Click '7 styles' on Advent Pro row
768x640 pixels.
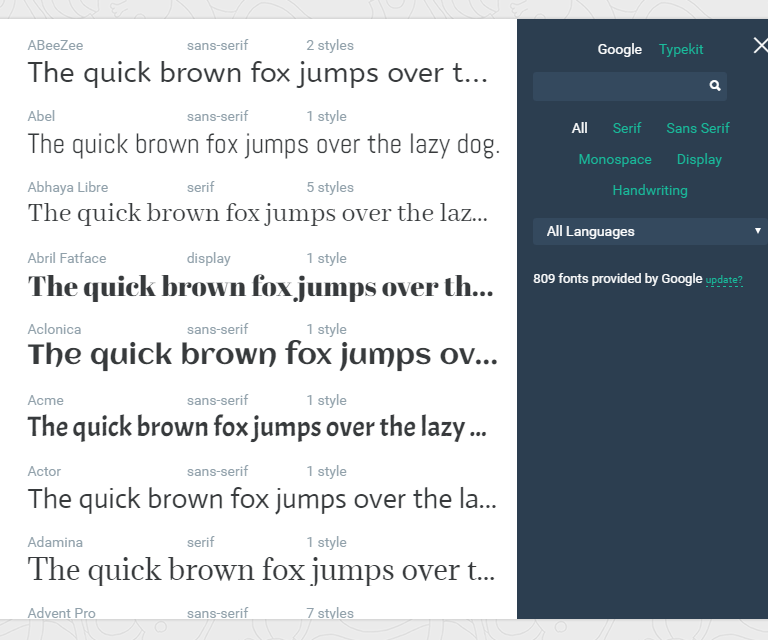click(x=330, y=613)
